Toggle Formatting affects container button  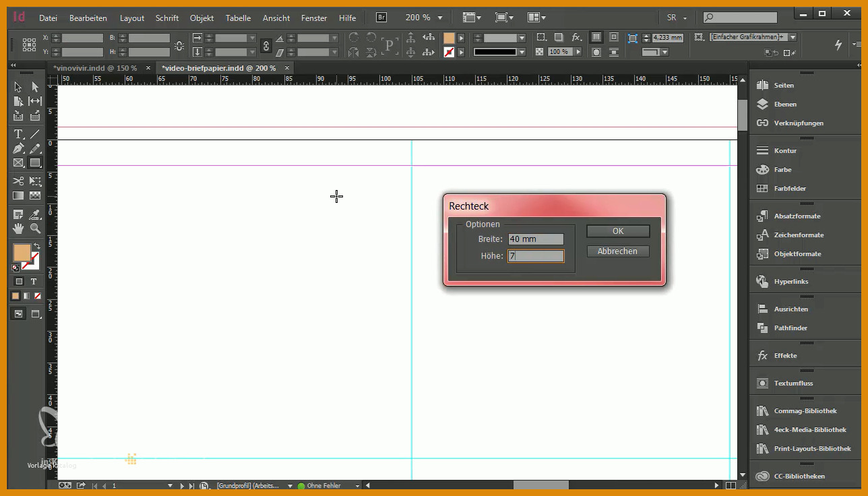pos(19,281)
